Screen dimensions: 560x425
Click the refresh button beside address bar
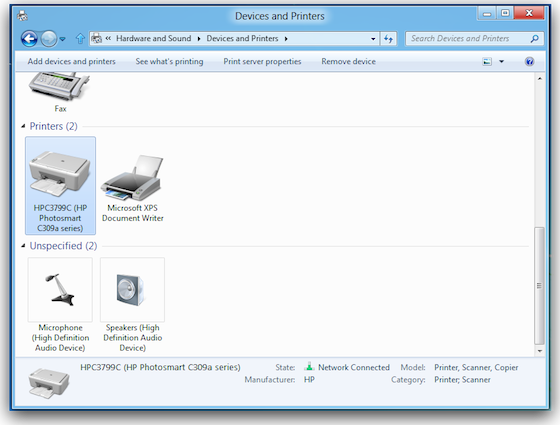[x=389, y=39]
